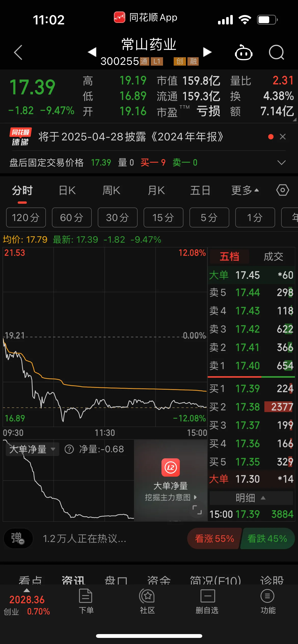Viewport: 298px width, 644px height.
Task: Open 挖掘主力意图 link
Action: click(171, 497)
